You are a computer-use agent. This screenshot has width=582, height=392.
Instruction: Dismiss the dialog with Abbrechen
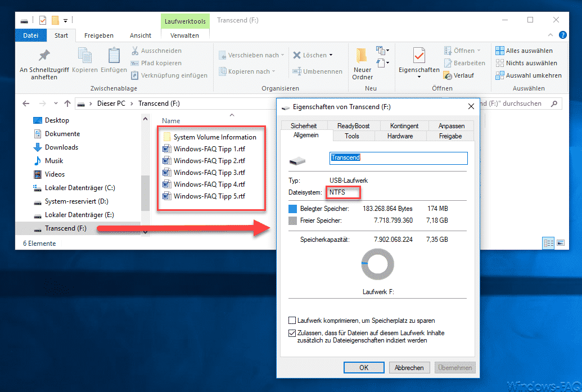tap(409, 367)
